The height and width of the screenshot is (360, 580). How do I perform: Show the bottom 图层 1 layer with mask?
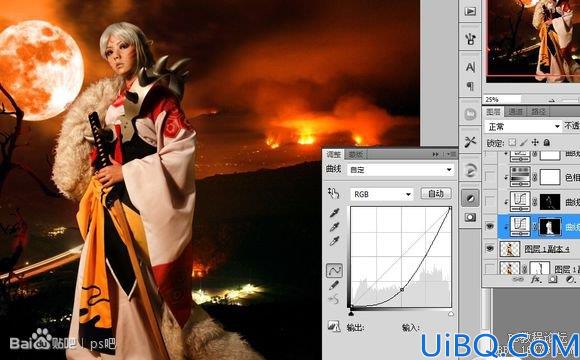(490, 268)
